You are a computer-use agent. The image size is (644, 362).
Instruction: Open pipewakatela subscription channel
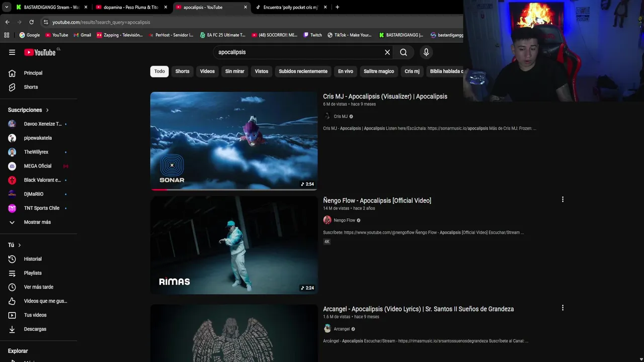[x=39, y=138]
